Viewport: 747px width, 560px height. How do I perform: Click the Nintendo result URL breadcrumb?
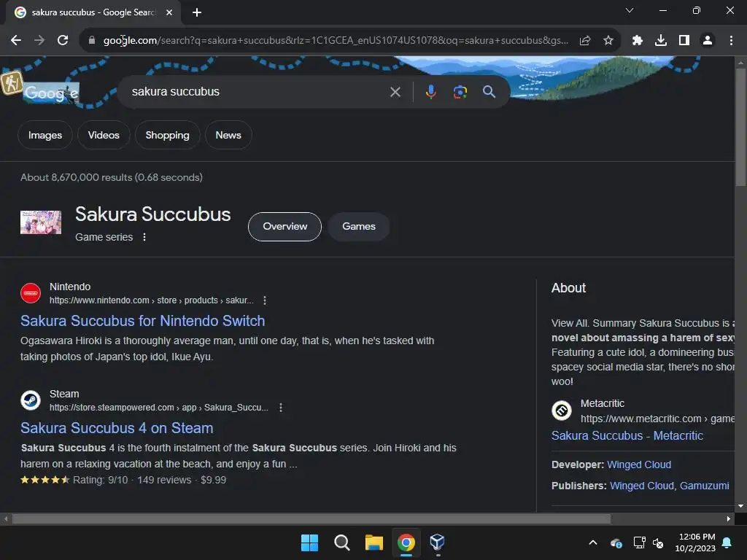coord(152,300)
